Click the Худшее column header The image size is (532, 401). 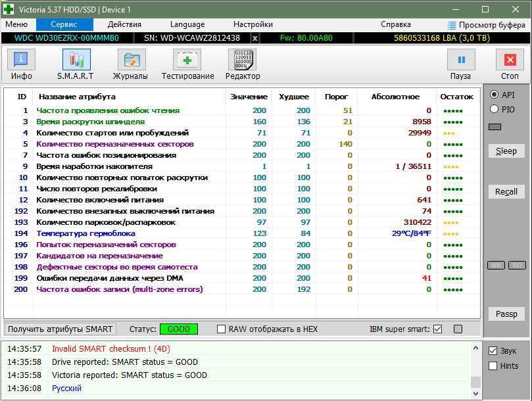click(x=294, y=97)
